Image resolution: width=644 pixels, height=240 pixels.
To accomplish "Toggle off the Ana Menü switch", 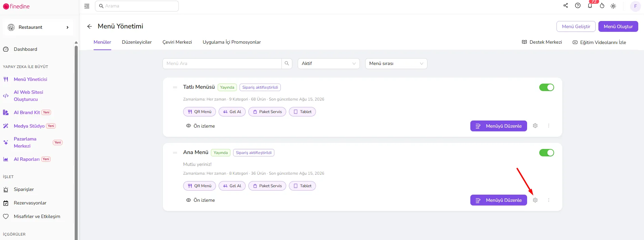I will tap(546, 153).
